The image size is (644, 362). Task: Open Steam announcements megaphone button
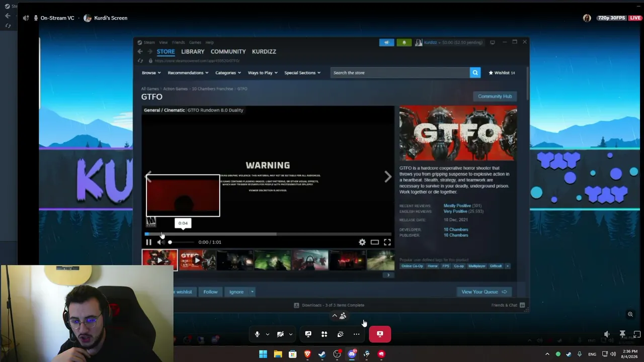tap(386, 42)
